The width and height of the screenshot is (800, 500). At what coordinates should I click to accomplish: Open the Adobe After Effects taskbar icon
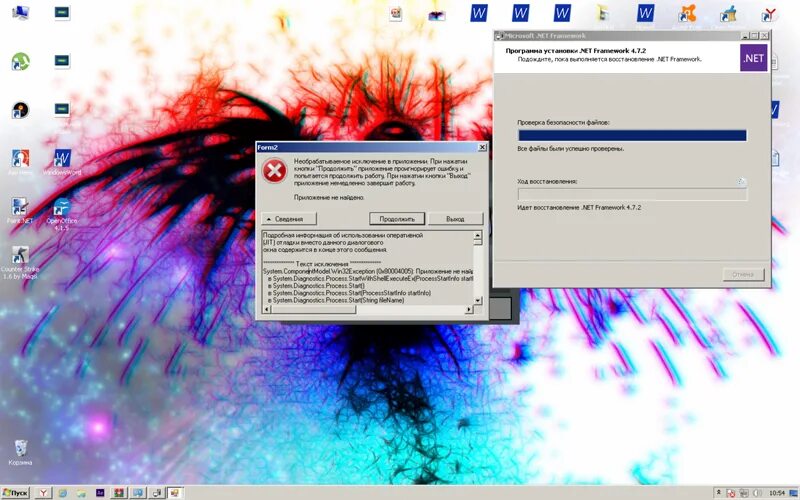[101, 493]
